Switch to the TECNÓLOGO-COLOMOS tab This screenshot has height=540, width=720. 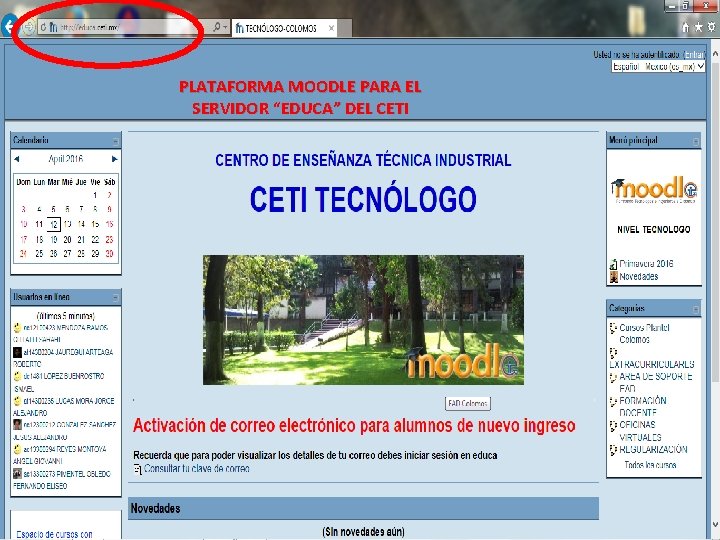pos(281,28)
